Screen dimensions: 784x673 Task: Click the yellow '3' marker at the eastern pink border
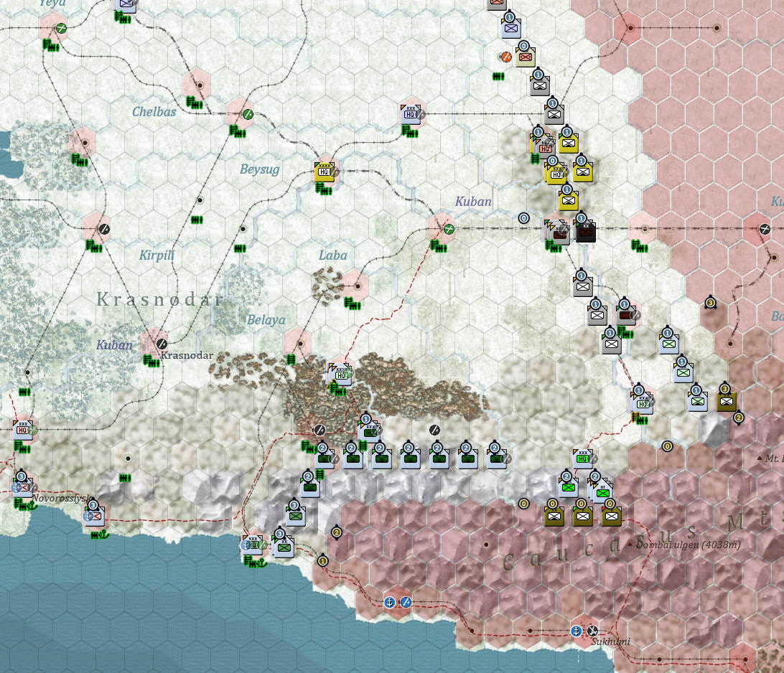710,302
